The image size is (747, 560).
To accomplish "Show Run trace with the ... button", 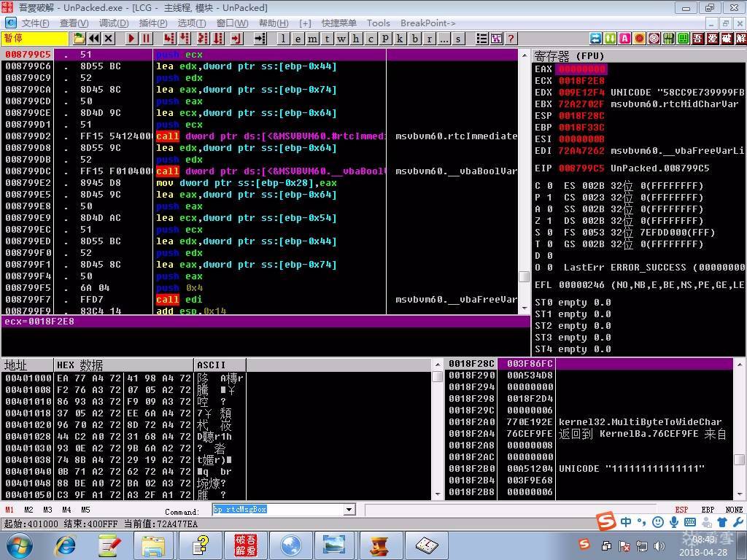I will point(444,39).
